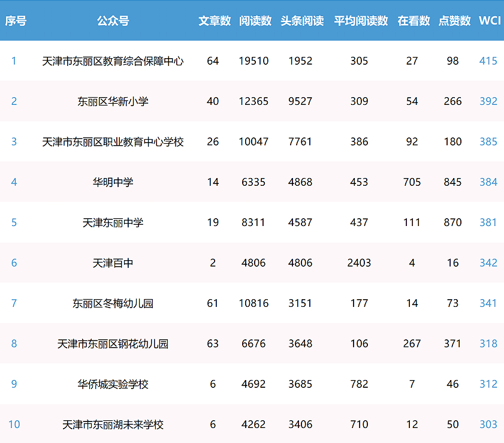This screenshot has width=504, height=443.
Task: Open rank number 3 link
Action: (14, 141)
